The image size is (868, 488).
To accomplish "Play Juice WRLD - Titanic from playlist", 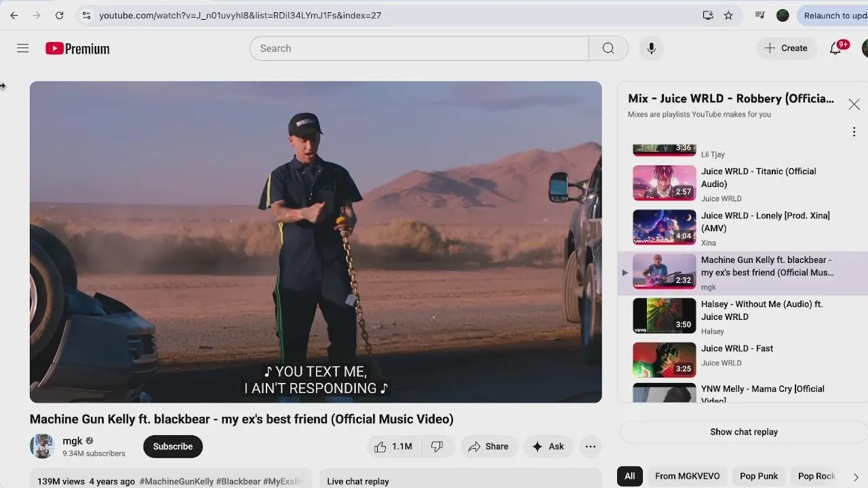I will coord(743,184).
